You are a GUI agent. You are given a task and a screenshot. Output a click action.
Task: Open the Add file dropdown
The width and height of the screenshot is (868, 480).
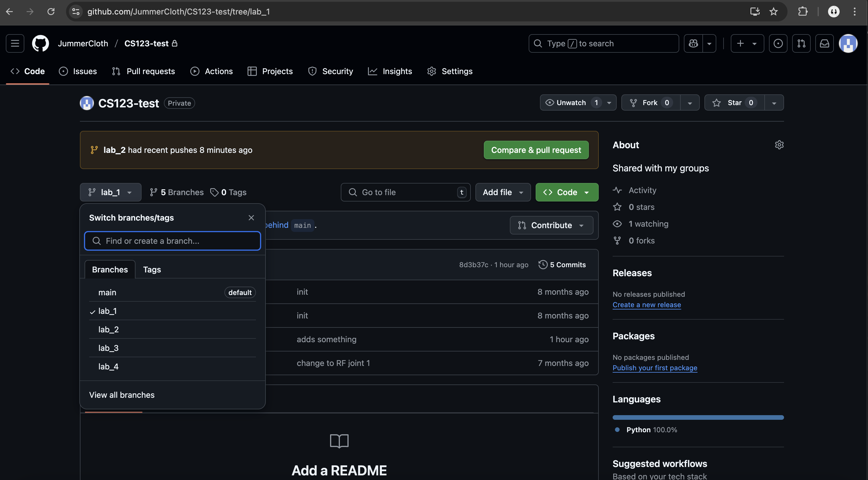[503, 192]
